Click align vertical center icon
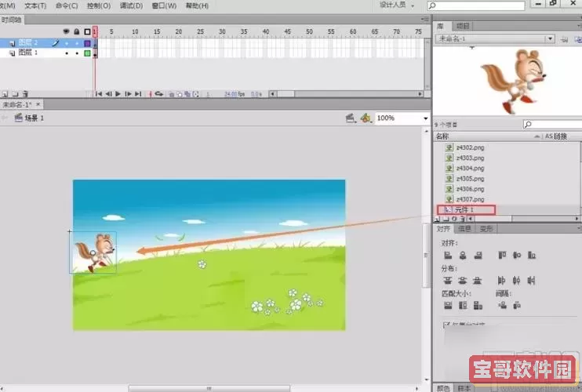582x392 pixels. (x=517, y=255)
